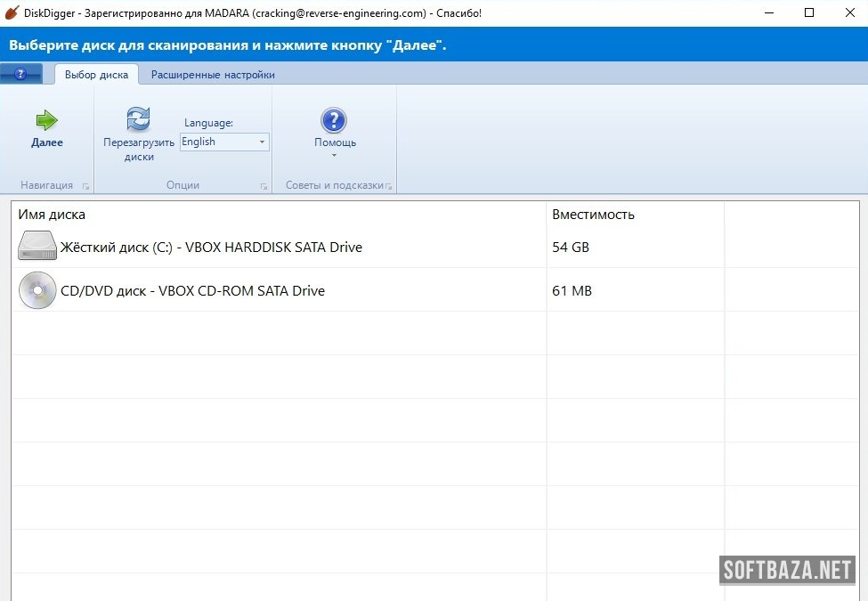This screenshot has width=868, height=601.
Task: Click the Перезагрузить диски refresh icon
Action: (138, 118)
